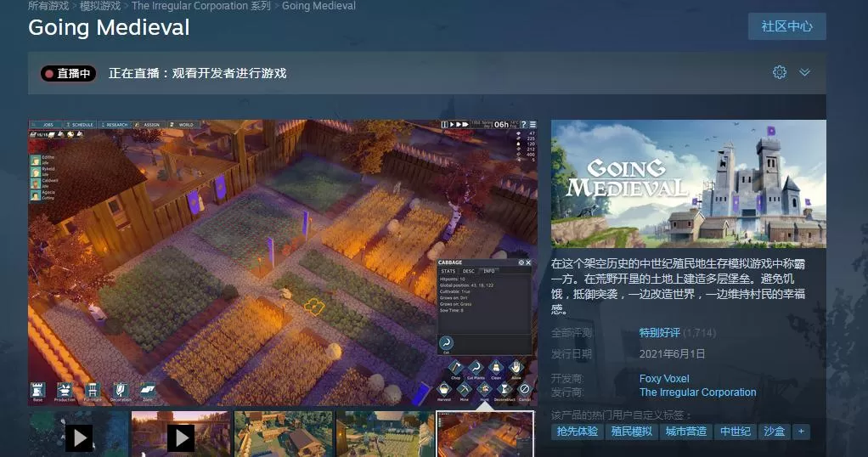The width and height of the screenshot is (868, 457).
Task: Open the 特别好评 reviews summary link
Action: [659, 332]
